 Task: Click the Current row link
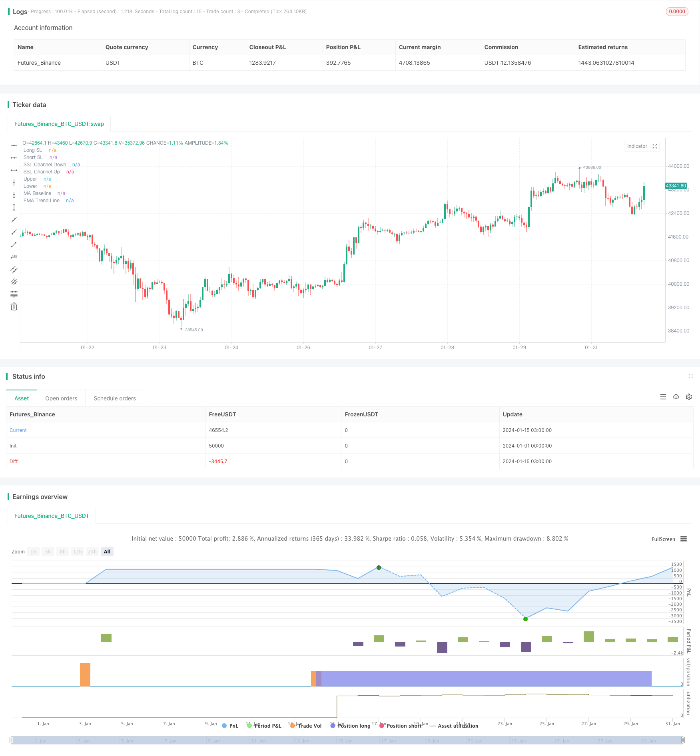(x=18, y=430)
